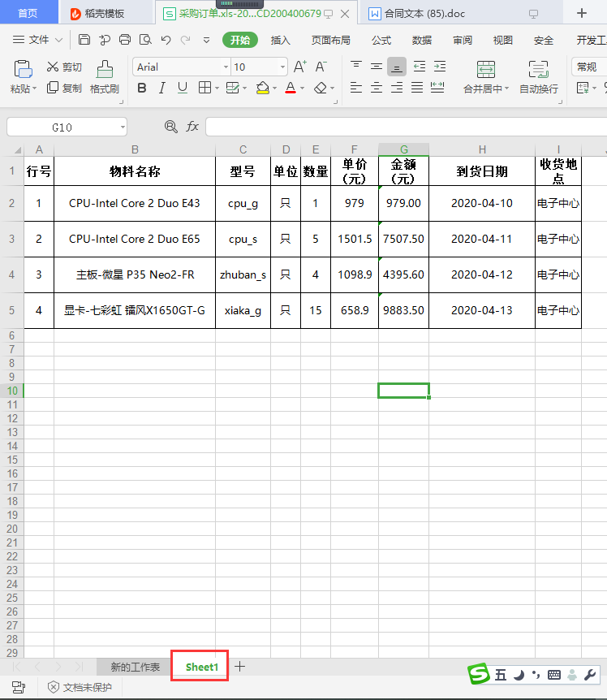This screenshot has height=700, width=607.
Task: Open the G10 Name Box dropdown
Action: pyautogui.click(x=122, y=127)
